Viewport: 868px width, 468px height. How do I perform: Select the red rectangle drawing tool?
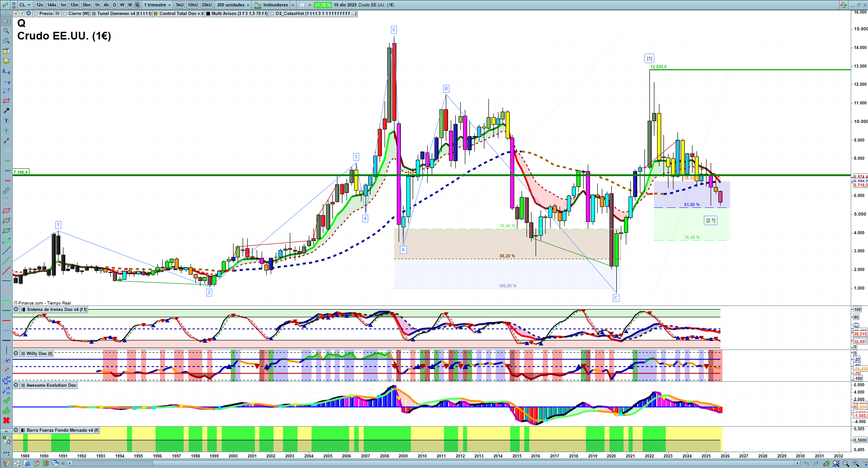[6, 101]
